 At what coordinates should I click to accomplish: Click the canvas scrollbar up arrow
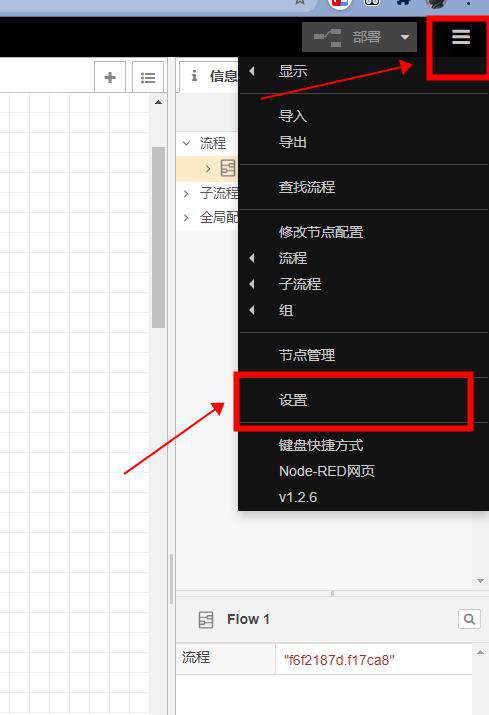(158, 102)
